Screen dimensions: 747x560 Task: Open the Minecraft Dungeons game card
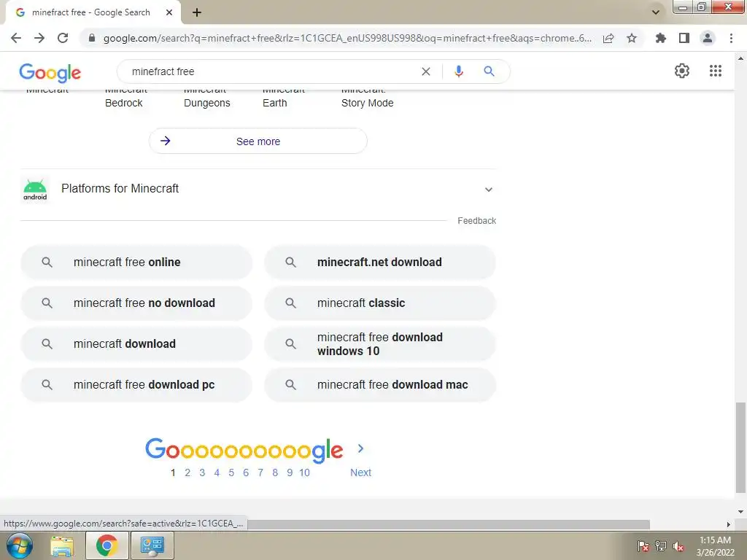pos(206,98)
